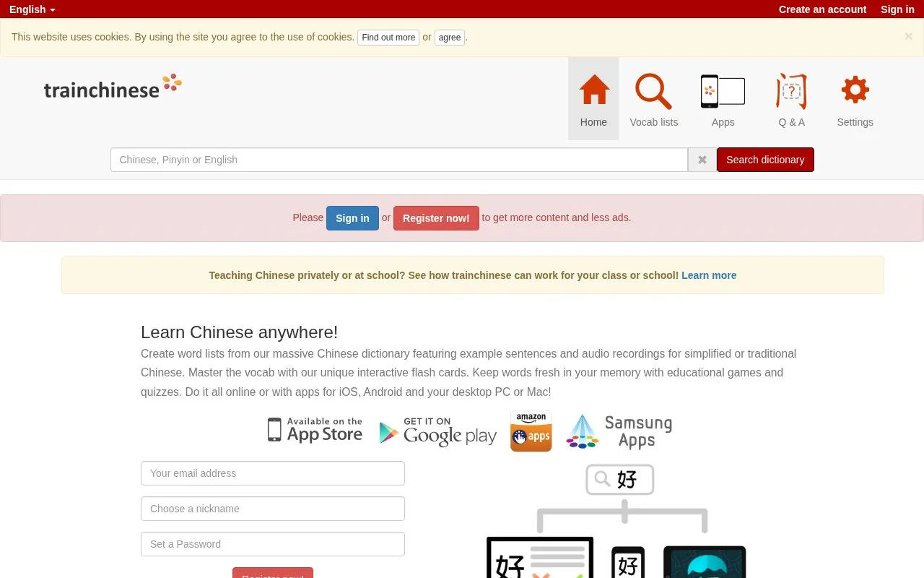Focus the Choose a nickname field
The image size is (924, 578).
[273, 509]
